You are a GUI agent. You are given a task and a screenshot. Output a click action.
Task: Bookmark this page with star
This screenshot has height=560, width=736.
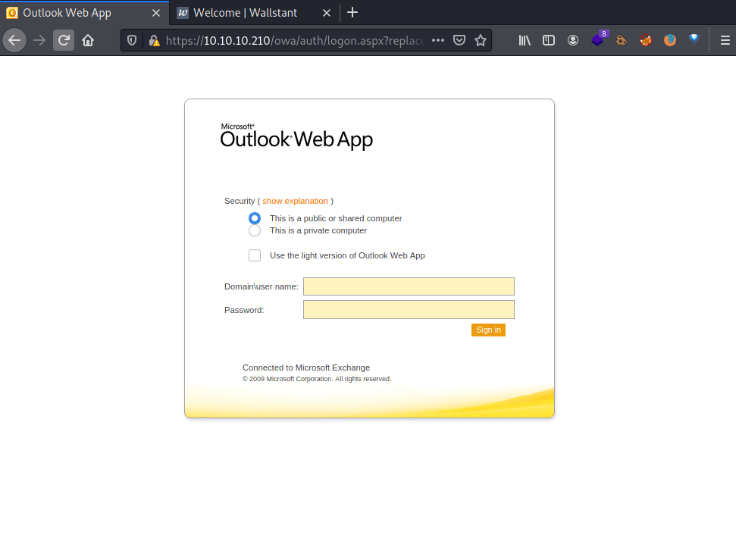tap(481, 40)
